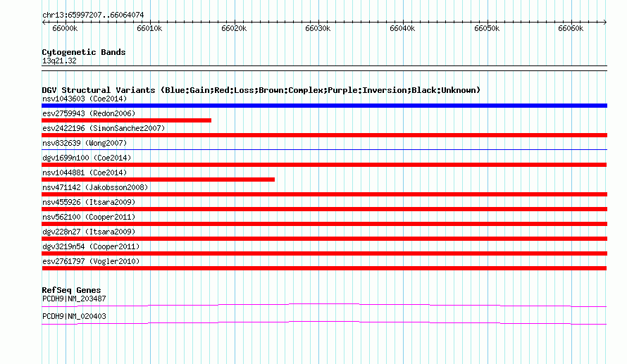Click the red loss bar of dgv228n27
This screenshot has width=627, height=364.
pos(324,239)
